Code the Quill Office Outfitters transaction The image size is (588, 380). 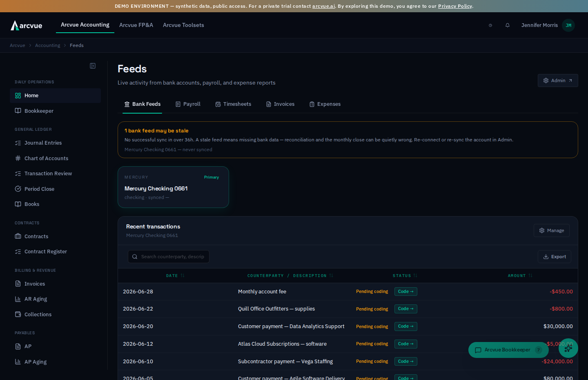[406, 309]
